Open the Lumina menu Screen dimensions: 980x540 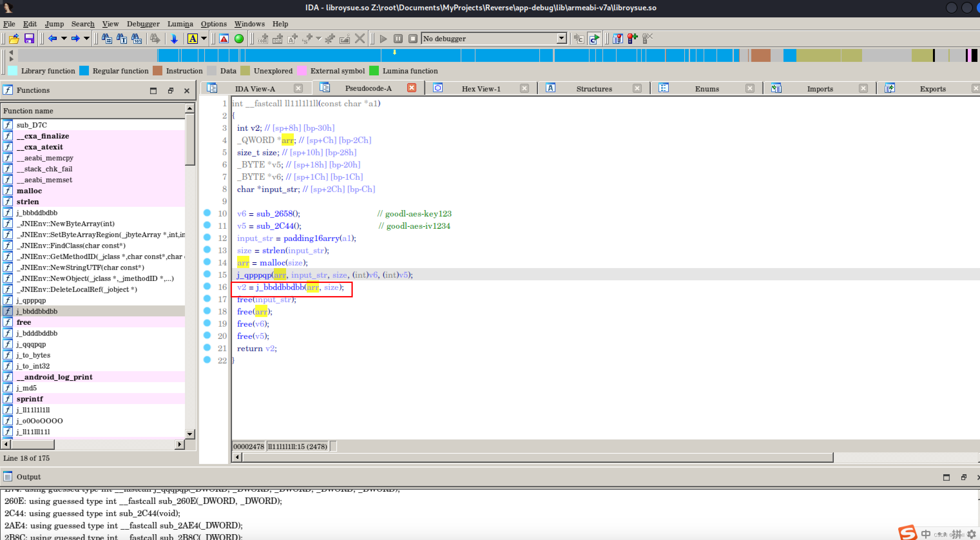[180, 24]
